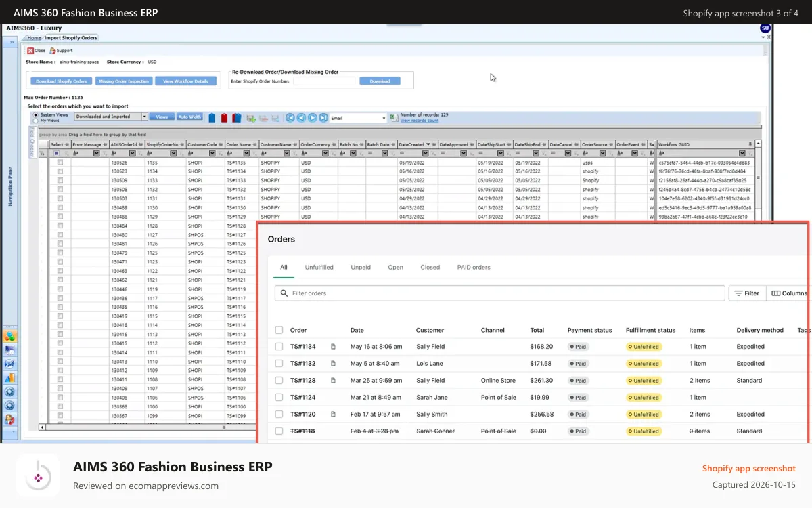This screenshot has height=508, width=812.
Task: Click the View Workflow Details button
Action: pyautogui.click(x=186, y=81)
